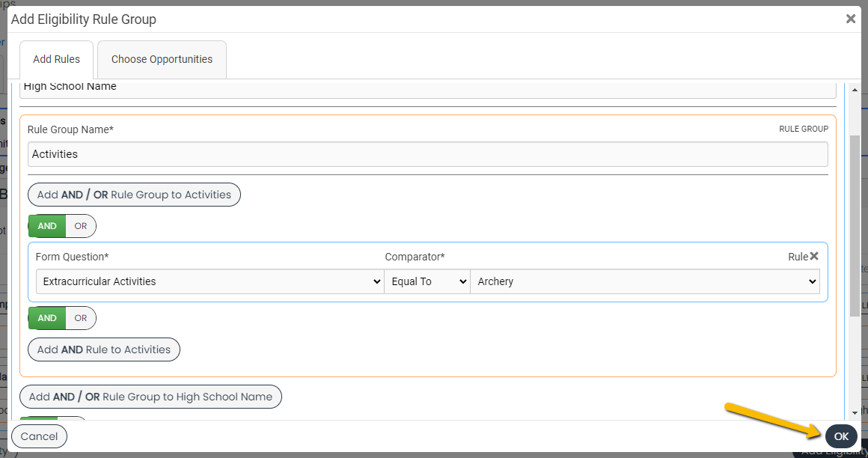
Task: Click Add AND Rule to Activities
Action: coord(104,349)
